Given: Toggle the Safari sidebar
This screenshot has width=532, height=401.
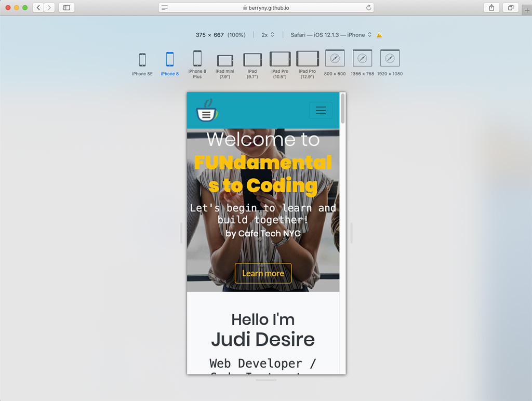Looking at the screenshot, I should click(66, 8).
